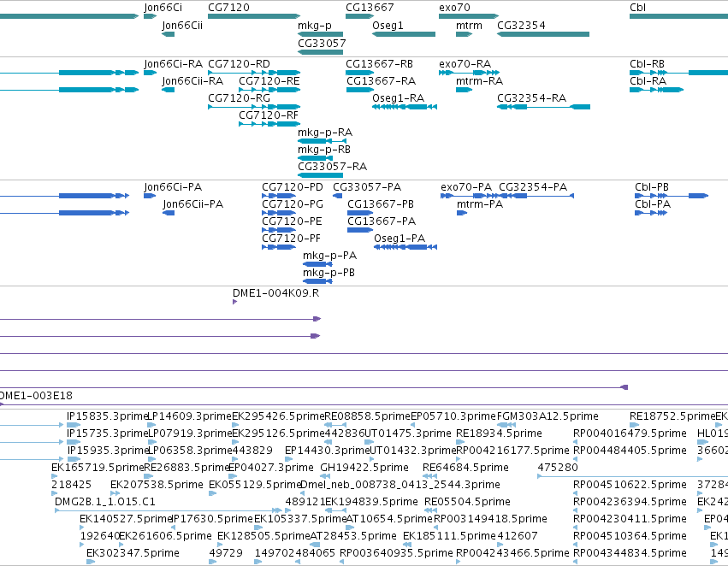Click EST EK302347.5prime

[133, 553]
